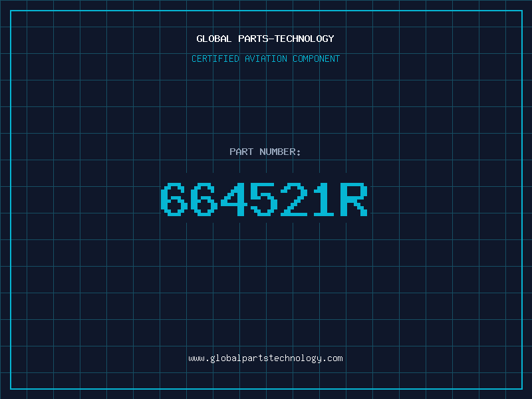Click the GLOBAL PARTS-TECHNOLOGY heading
Image resolution: width=532 pixels, height=399 pixels.
tap(265, 39)
